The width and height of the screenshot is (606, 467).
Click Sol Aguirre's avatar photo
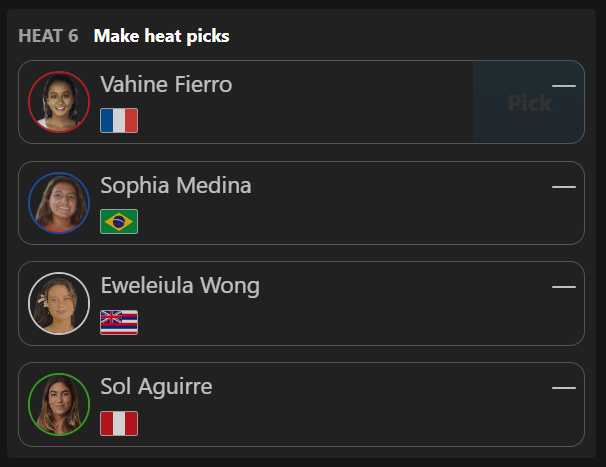click(59, 404)
